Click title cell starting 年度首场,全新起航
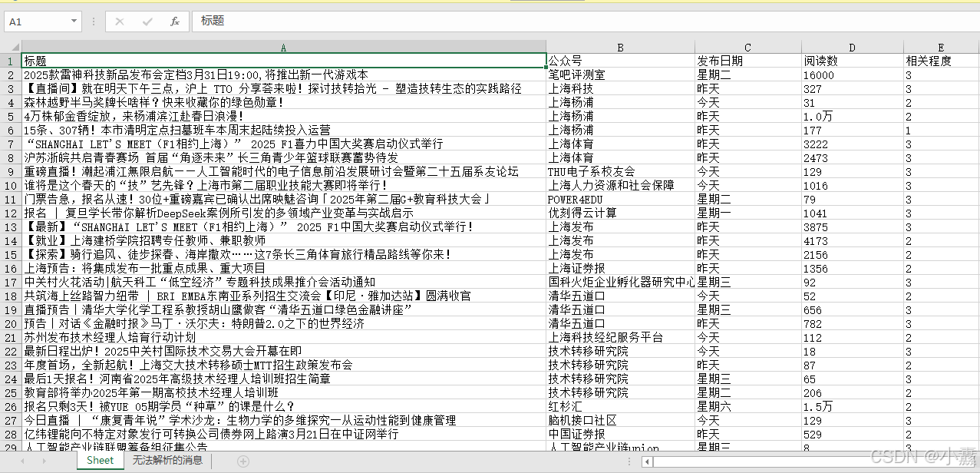Screen dimensions: 980x473 tap(283, 365)
